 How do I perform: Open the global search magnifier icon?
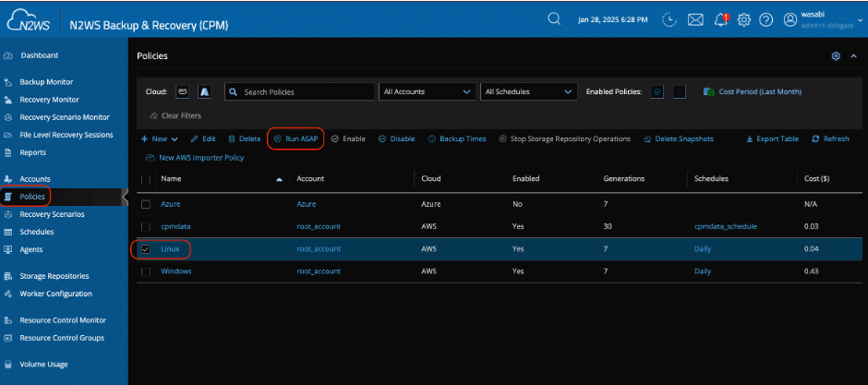553,18
